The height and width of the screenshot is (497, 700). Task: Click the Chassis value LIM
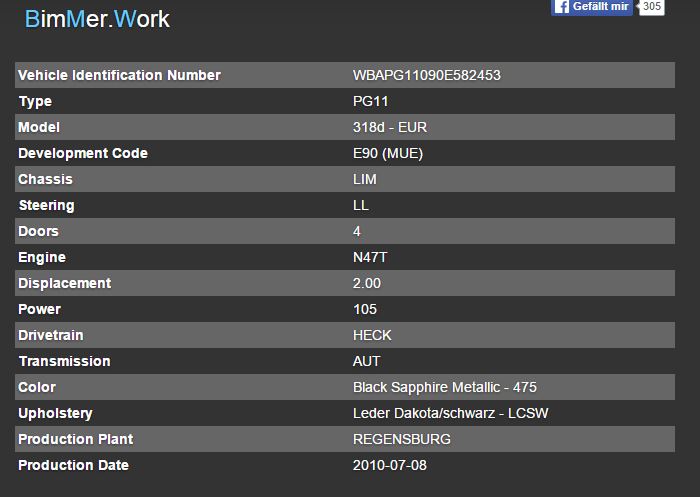click(365, 180)
